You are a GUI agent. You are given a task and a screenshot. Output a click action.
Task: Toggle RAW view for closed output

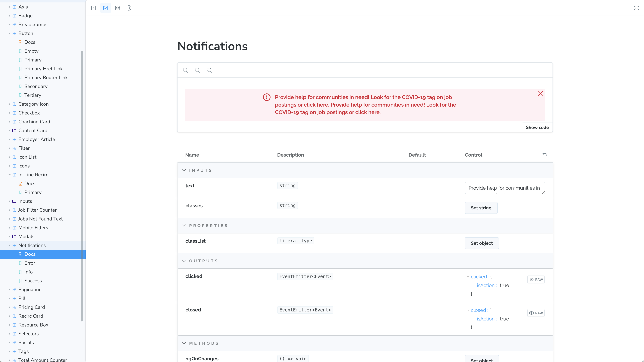click(536, 313)
